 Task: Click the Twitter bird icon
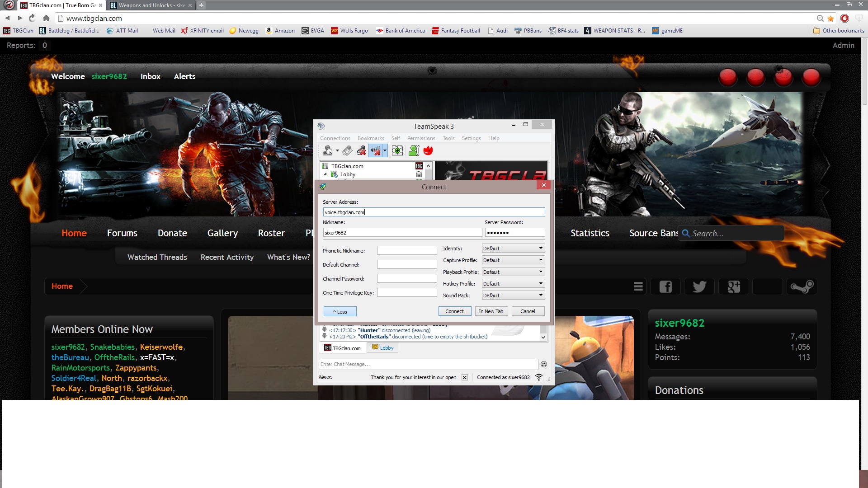[699, 286]
